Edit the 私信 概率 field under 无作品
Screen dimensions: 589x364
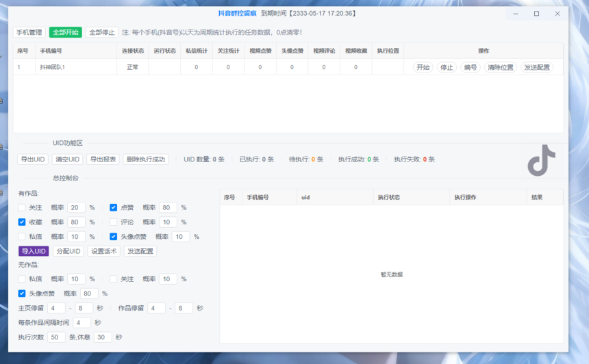(x=76, y=279)
